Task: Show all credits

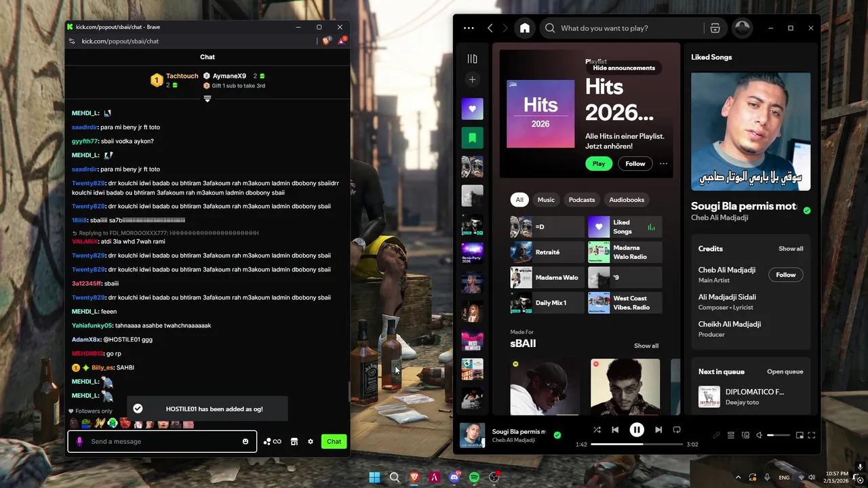Action: [x=791, y=249]
